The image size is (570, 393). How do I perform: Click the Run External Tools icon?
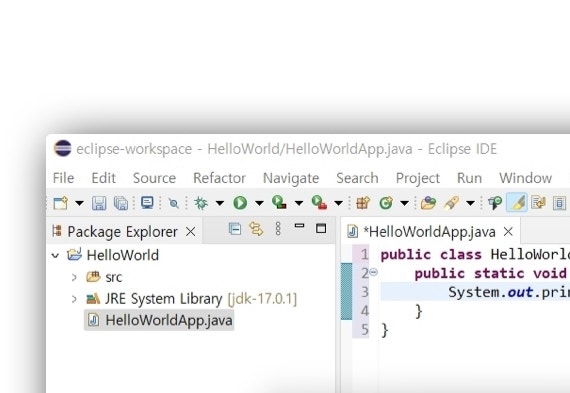tap(319, 202)
